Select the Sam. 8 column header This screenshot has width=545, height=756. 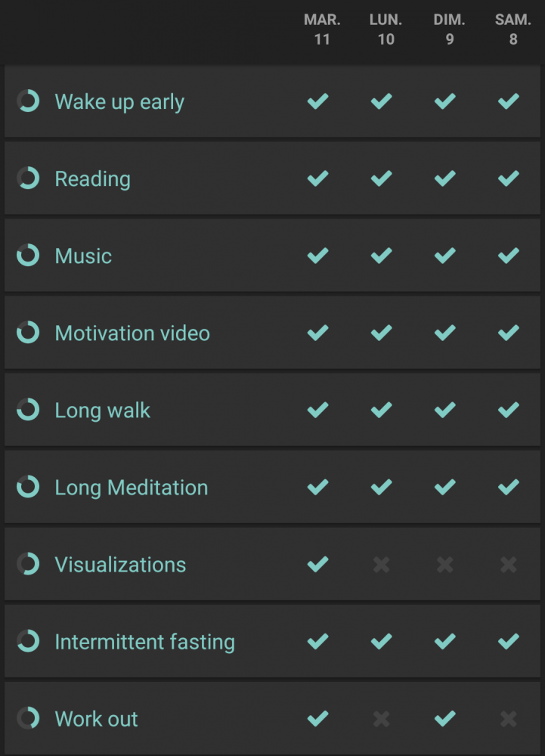[x=513, y=29]
